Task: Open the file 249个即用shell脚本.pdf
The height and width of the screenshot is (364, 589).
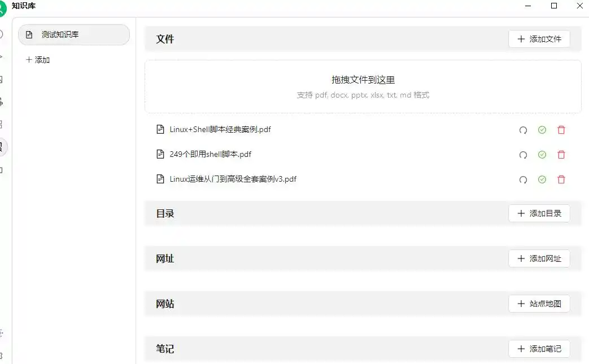Action: (210, 154)
